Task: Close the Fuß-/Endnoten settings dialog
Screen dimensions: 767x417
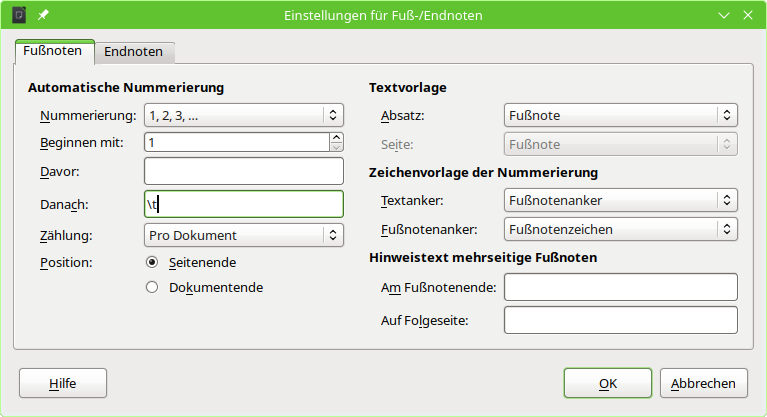Action: (750, 15)
